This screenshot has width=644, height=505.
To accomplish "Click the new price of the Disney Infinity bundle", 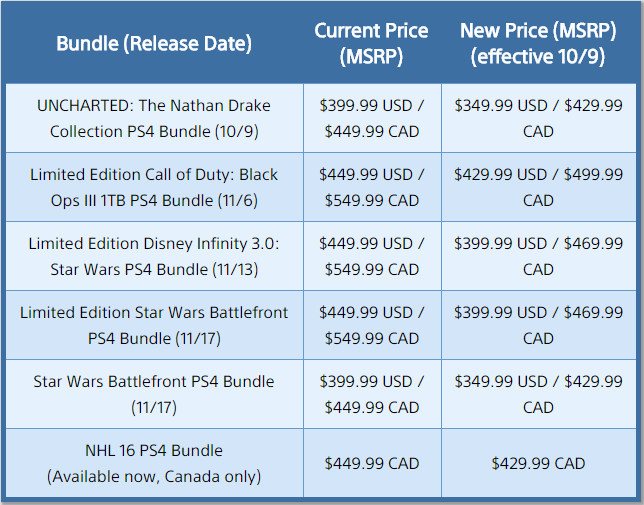I will [538, 256].
